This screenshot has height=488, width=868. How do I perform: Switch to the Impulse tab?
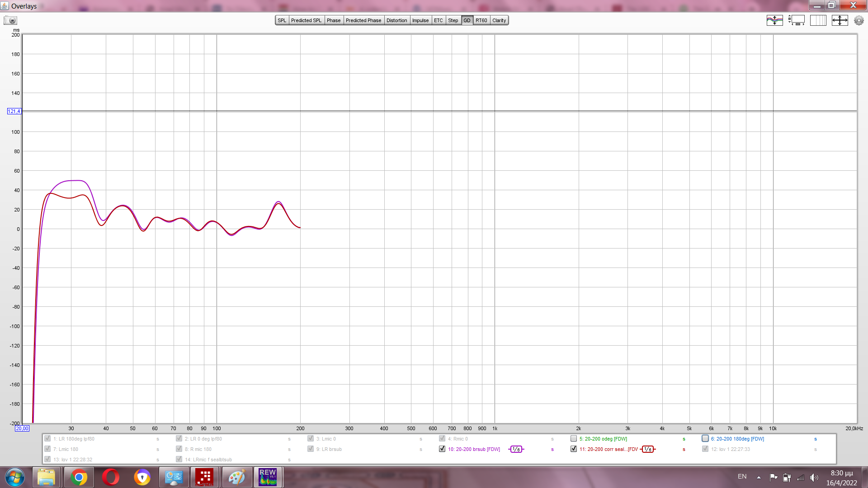420,20
